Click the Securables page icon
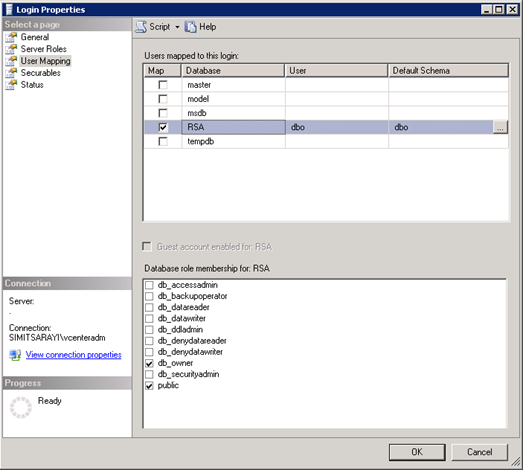This screenshot has height=470, width=523. (x=11, y=73)
